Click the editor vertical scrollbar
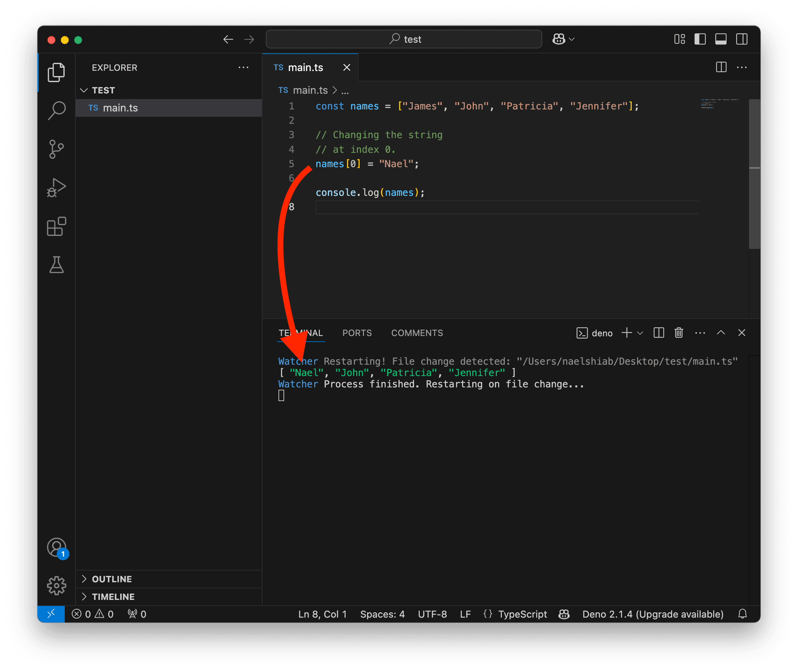Viewport: 798px width, 672px height. pyautogui.click(x=754, y=174)
